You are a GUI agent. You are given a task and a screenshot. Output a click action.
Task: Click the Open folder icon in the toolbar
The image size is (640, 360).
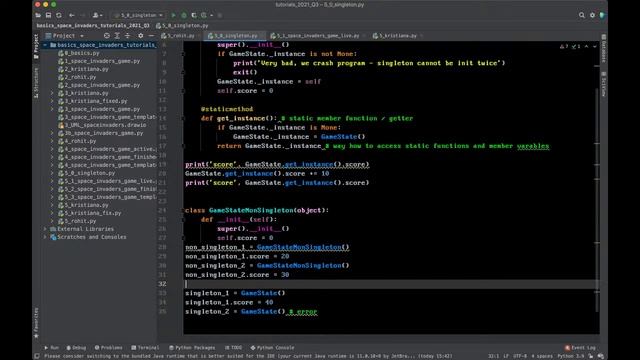click(38, 15)
